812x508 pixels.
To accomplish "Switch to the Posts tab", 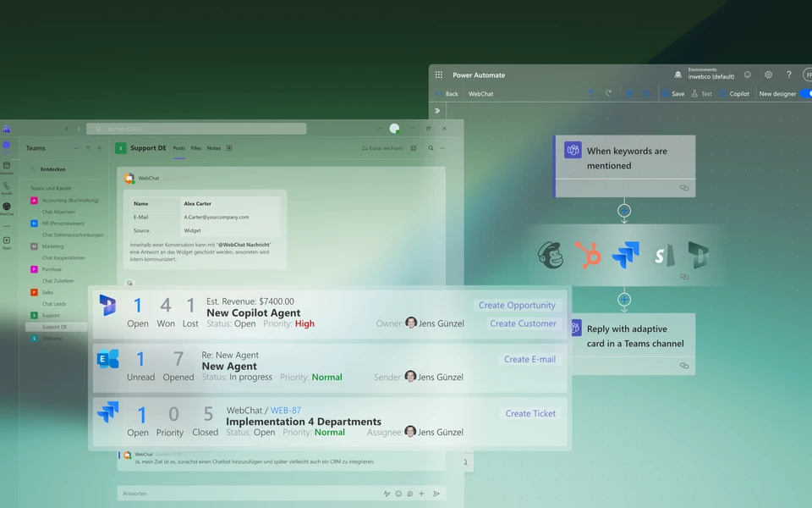I will pos(178,148).
